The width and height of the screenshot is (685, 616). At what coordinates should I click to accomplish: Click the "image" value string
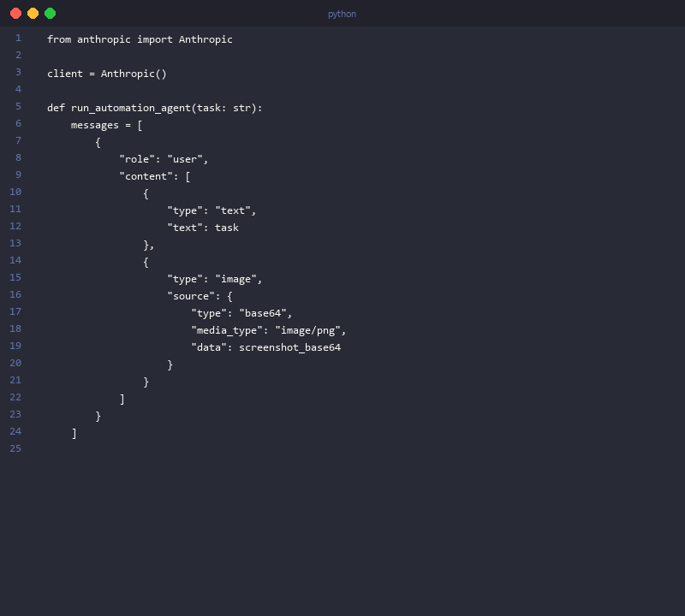pyautogui.click(x=236, y=279)
